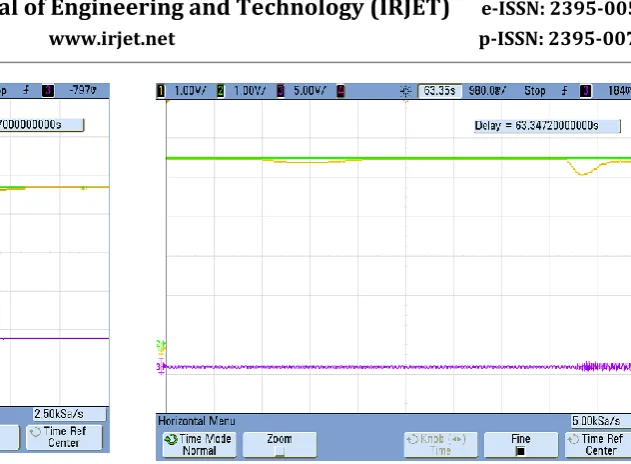Click channel 3 purple indicator in header
This screenshot has width=631, height=464.
click(280, 91)
